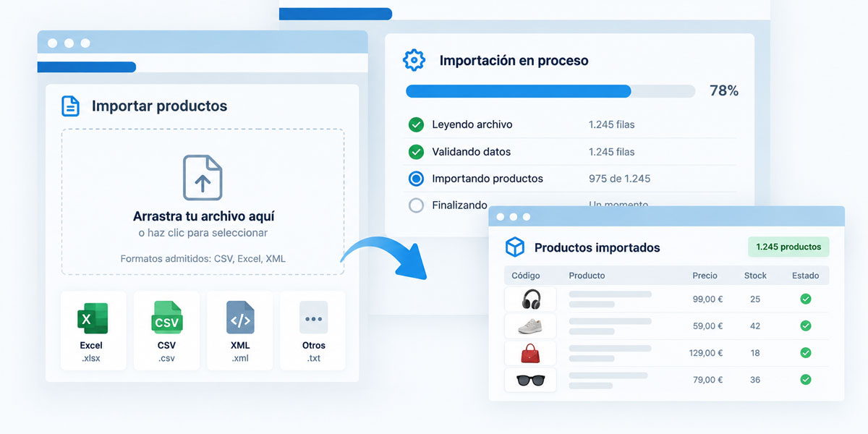Select the Finalizando radio indicator
The height and width of the screenshot is (434, 868).
point(416,205)
